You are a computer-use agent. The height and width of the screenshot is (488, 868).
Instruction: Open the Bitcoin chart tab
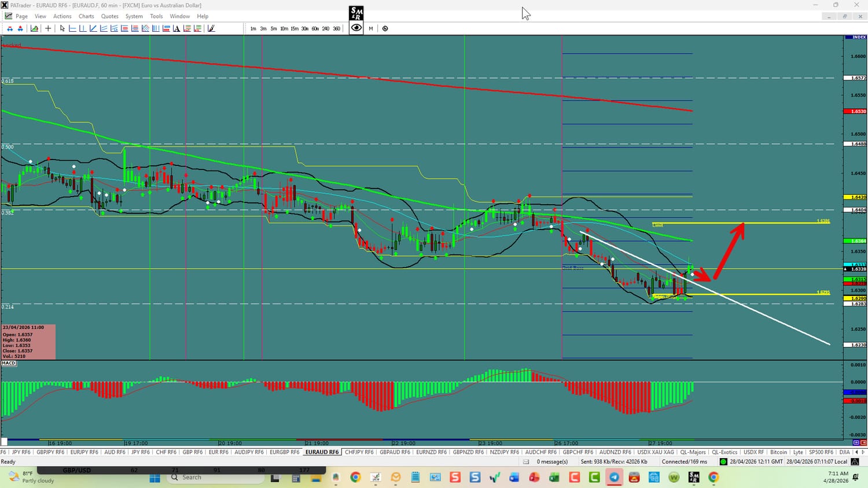pyautogui.click(x=778, y=452)
